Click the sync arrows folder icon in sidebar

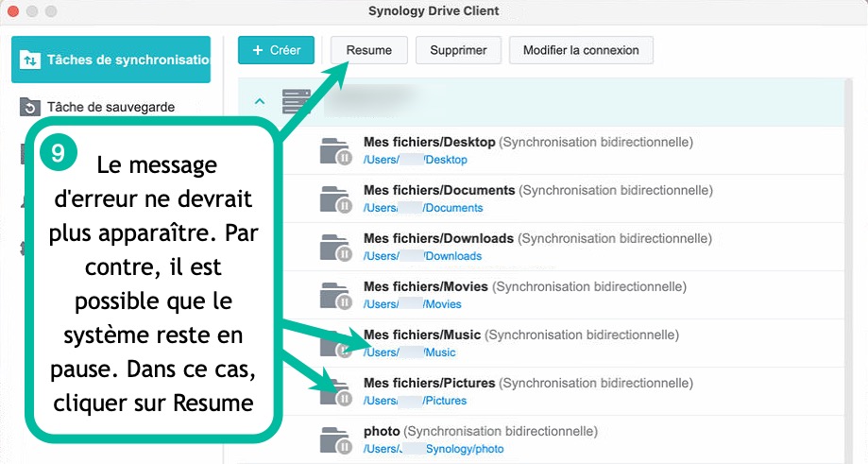[31, 60]
